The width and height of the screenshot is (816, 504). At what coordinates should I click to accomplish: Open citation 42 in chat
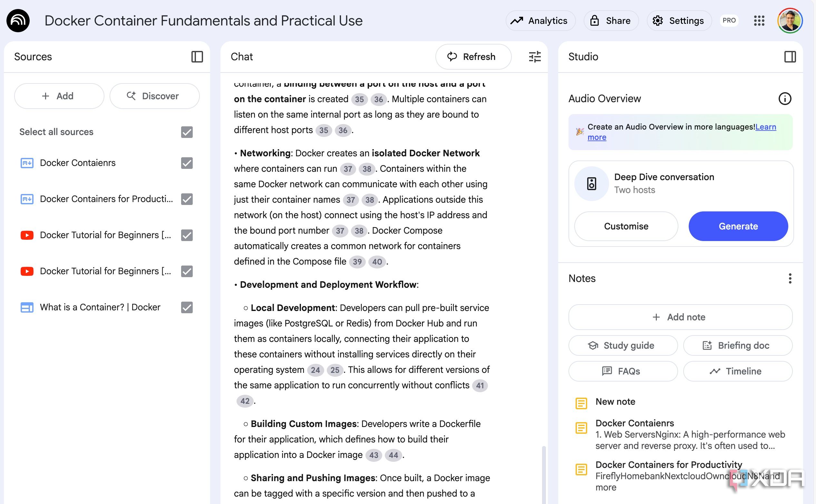[245, 401]
